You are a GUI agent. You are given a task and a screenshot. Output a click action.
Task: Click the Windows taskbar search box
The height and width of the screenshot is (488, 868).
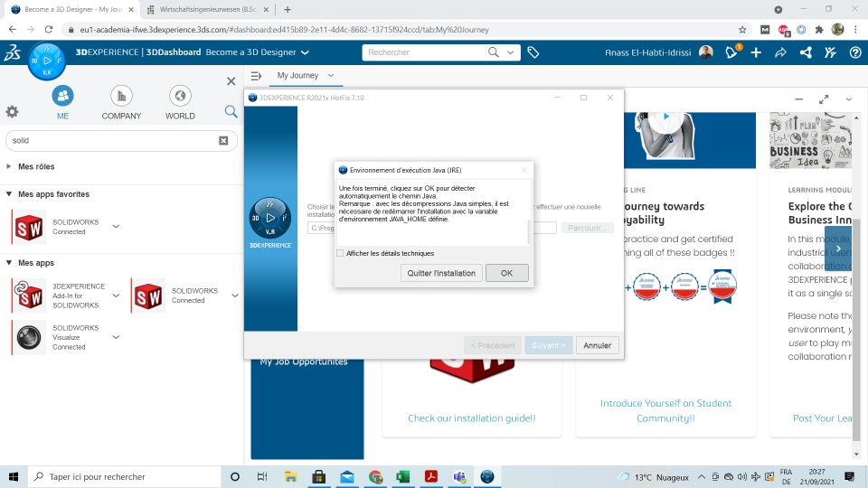[x=123, y=477]
